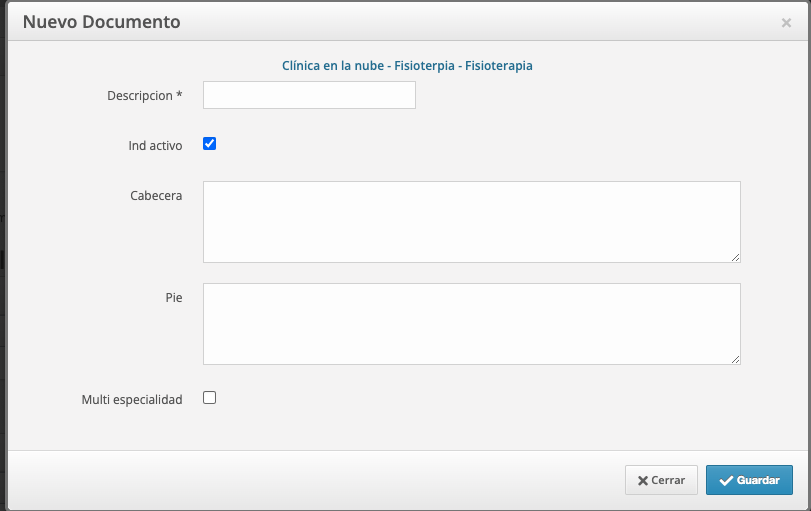Click the Cabecera label
The height and width of the screenshot is (511, 811).
(x=156, y=196)
